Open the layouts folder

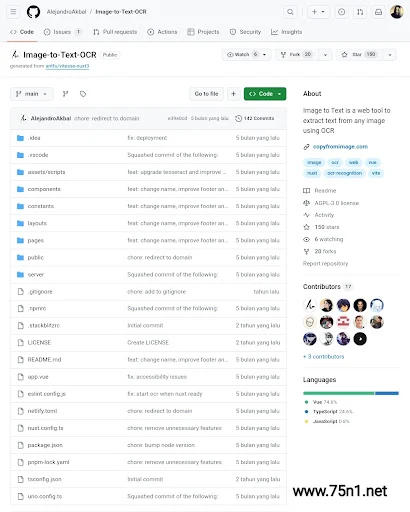click(37, 223)
